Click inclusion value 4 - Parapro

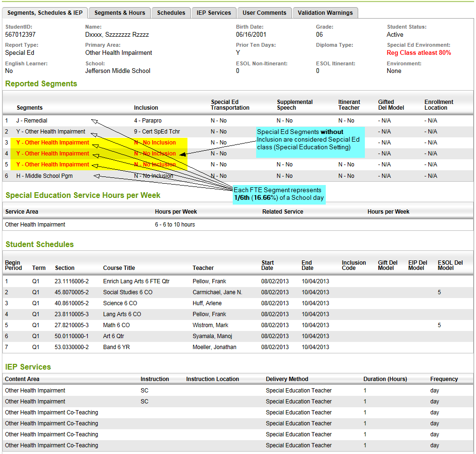147,121
